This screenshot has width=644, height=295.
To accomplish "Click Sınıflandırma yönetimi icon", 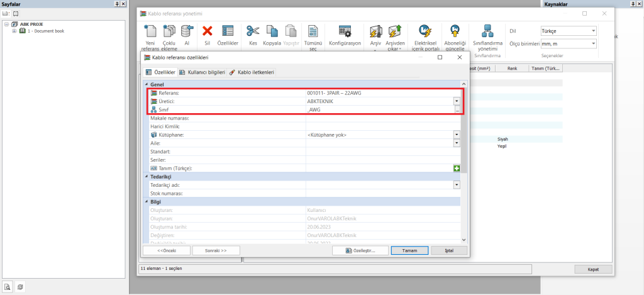I will pyautogui.click(x=487, y=31).
